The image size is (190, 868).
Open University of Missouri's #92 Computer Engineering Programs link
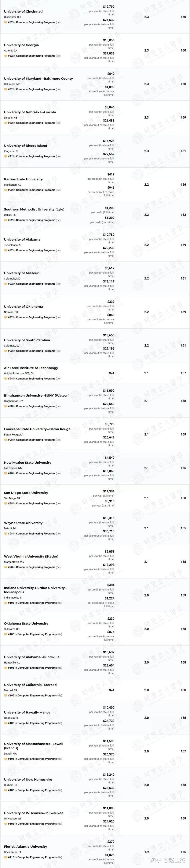pos(32,284)
